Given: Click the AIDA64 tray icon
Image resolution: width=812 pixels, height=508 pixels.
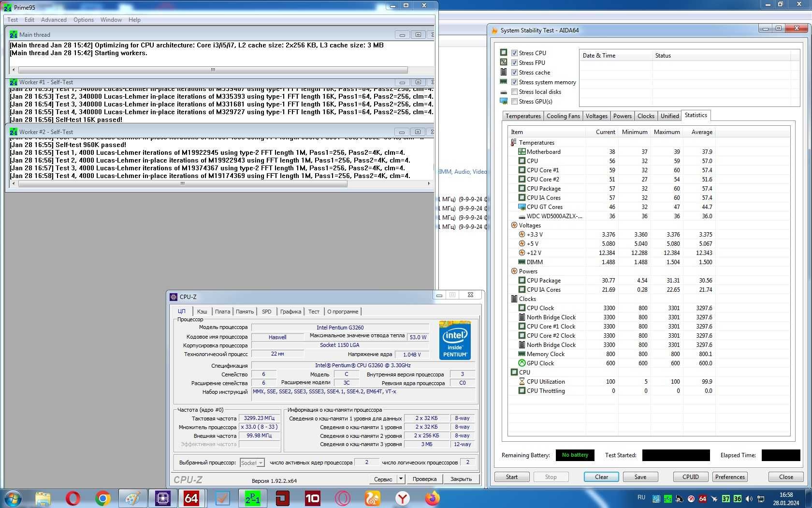Looking at the screenshot, I should [x=702, y=499].
